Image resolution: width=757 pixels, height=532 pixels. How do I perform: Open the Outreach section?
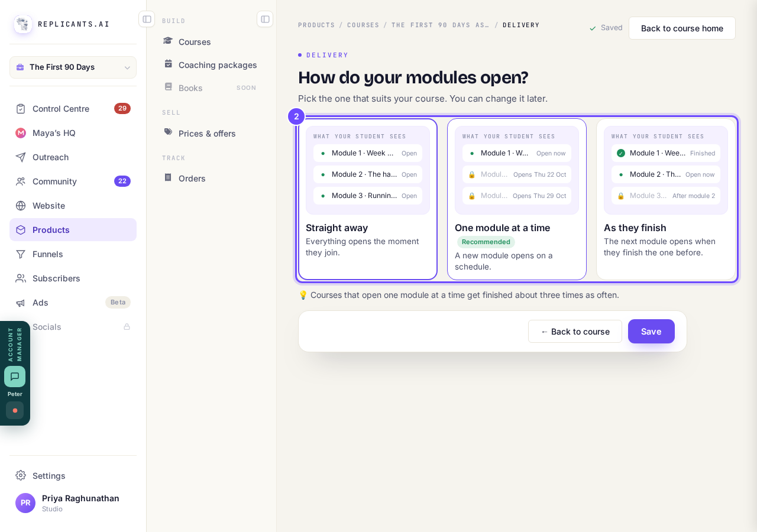click(x=73, y=157)
